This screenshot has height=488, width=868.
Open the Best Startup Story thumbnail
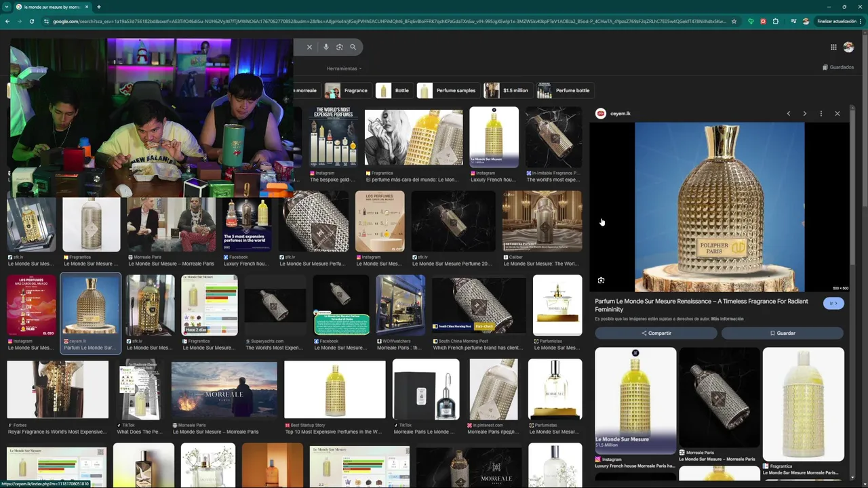coord(335,389)
